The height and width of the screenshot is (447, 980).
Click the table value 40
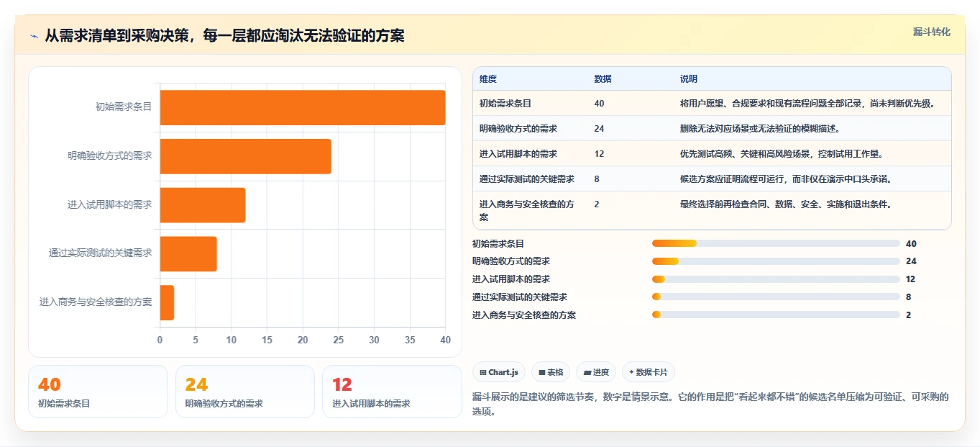(x=600, y=104)
